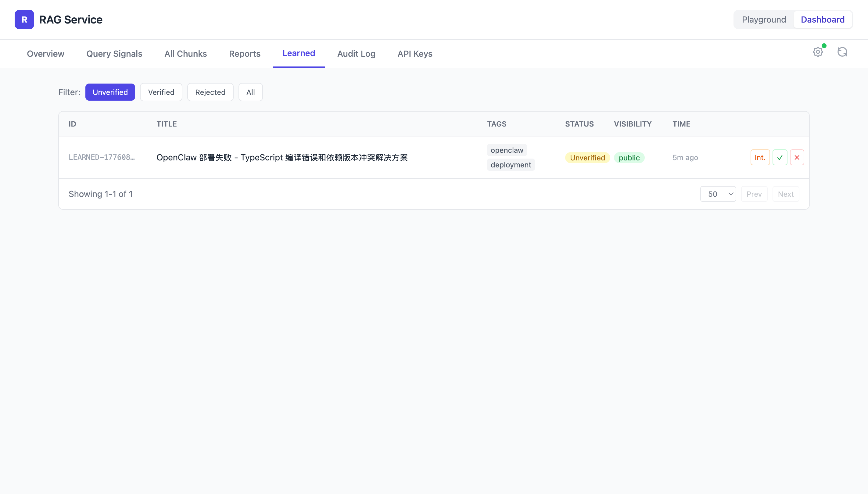Image resolution: width=868 pixels, height=494 pixels.
Task: Select the Verified filter
Action: tap(161, 92)
